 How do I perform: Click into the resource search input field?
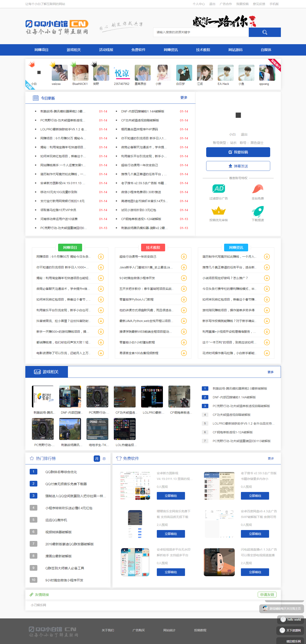[x=201, y=32]
